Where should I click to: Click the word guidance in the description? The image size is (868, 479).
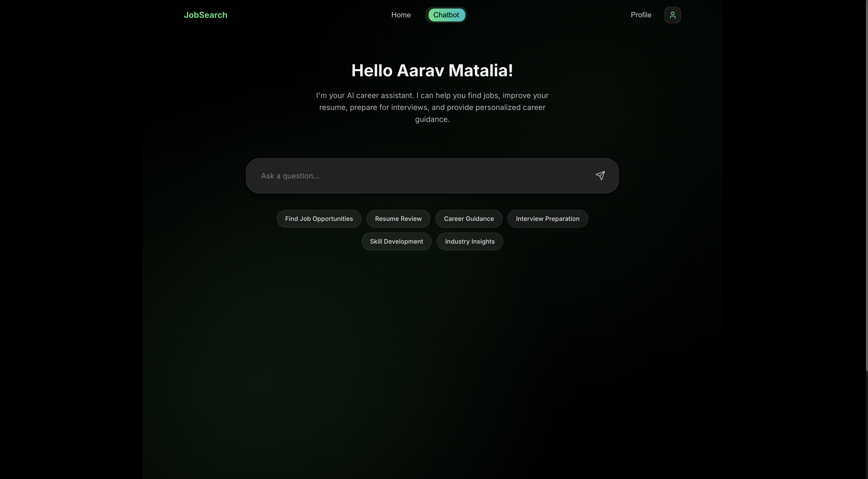[432, 119]
